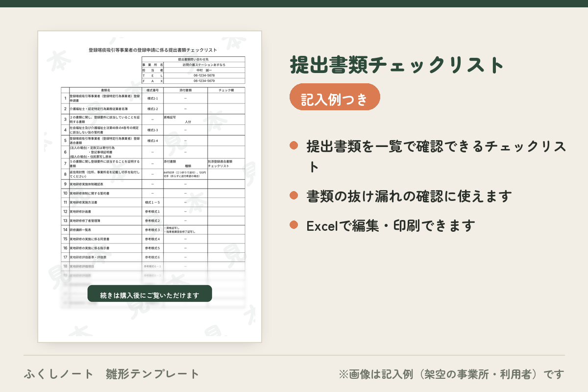Click the 参考様式5 cell
Image resolution: width=588 pixels, height=392 pixels.
(152, 248)
